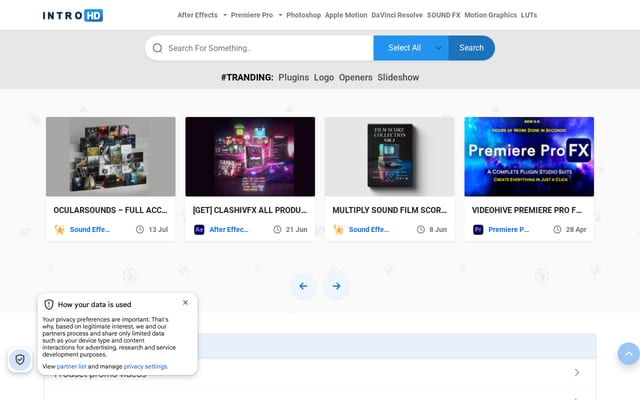
Task: Click Sound Effe... category on OcularSounds card
Action: [x=90, y=229]
